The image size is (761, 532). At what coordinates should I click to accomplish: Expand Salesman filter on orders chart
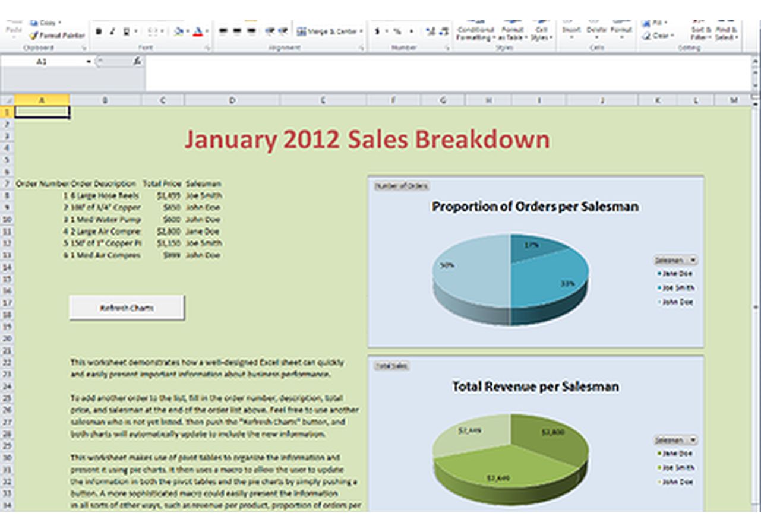pyautogui.click(x=693, y=260)
